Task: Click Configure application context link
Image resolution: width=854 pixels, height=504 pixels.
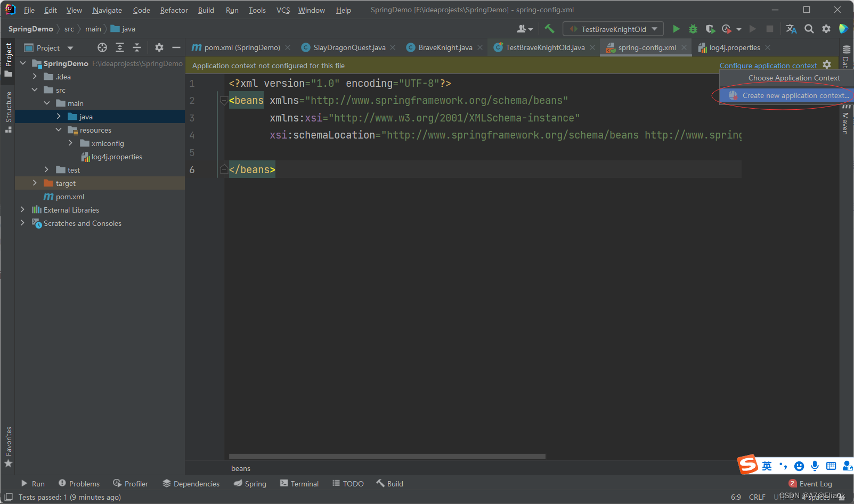Action: (768, 66)
